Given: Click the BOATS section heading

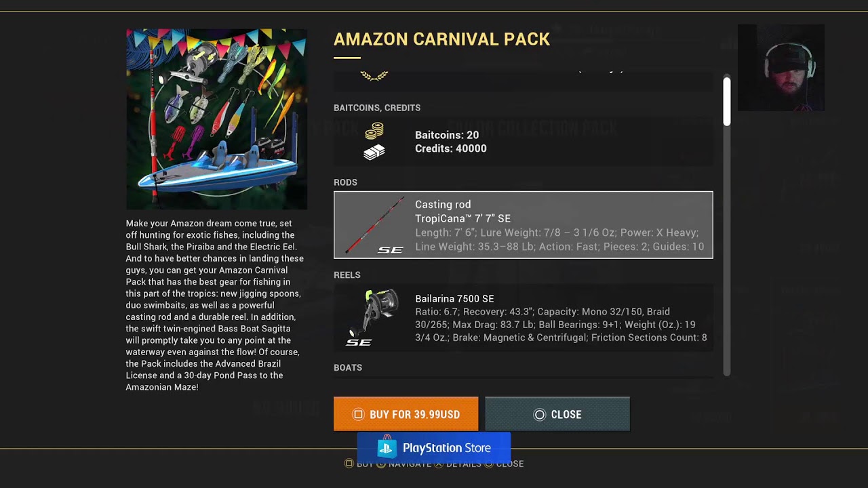Looking at the screenshot, I should [348, 367].
